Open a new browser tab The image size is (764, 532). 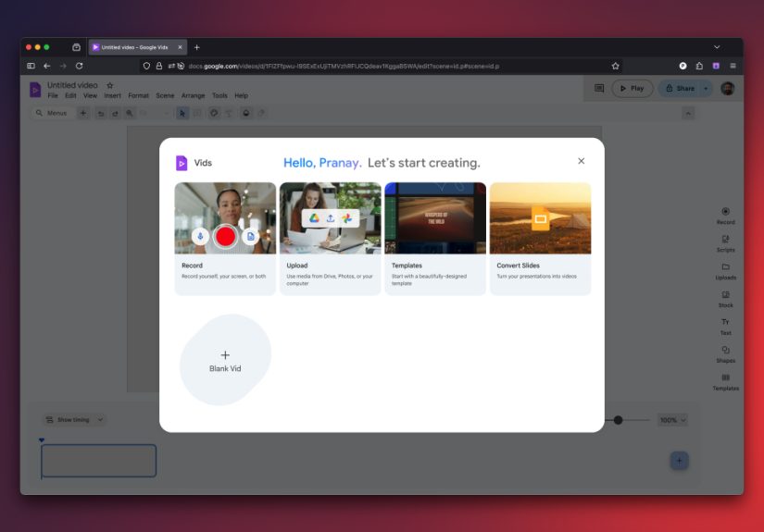coord(197,47)
